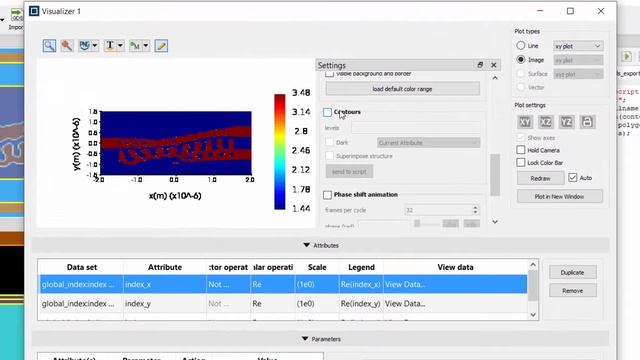Click the frames per cycle field
Viewport: 640px width, 360px height.
[438, 210]
